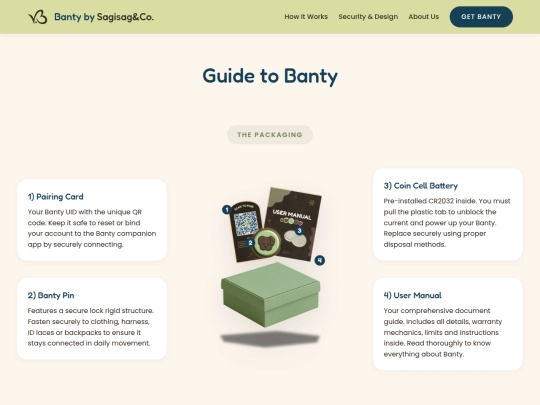Click the 'Guide to Banty' page title
This screenshot has width=540, height=405.
pos(270,76)
